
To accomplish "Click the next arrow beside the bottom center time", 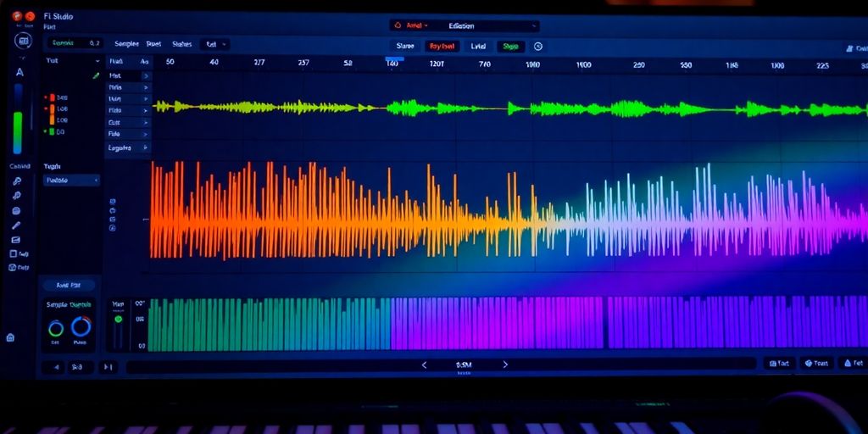I will [x=505, y=364].
